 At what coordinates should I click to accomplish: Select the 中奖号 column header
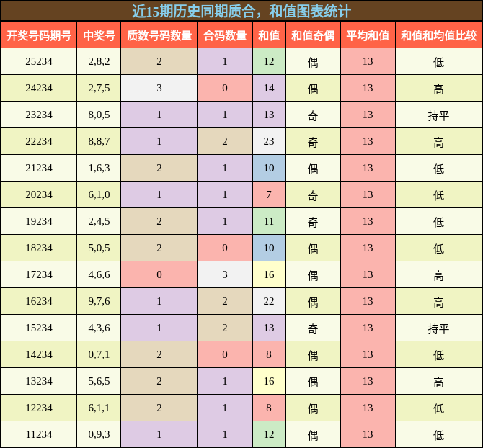[99, 35]
